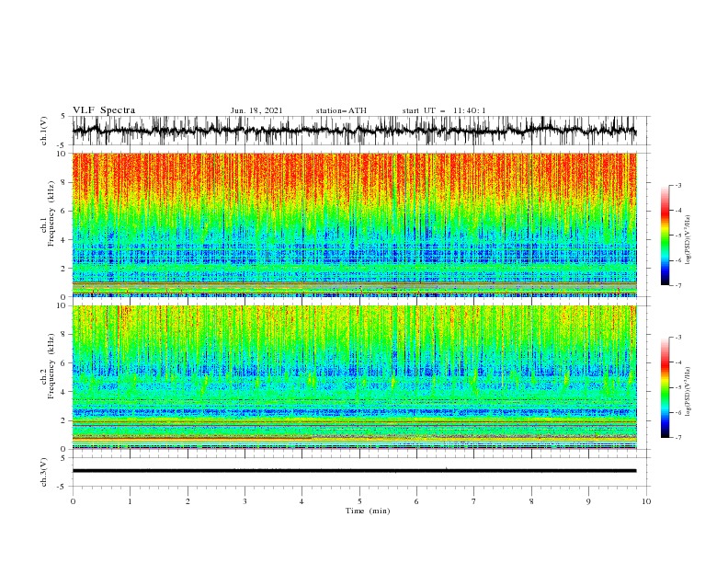This screenshot has height=563, width=728.
Task: Click the 'ch.1(V)' waveform axis label
Action: pos(44,131)
